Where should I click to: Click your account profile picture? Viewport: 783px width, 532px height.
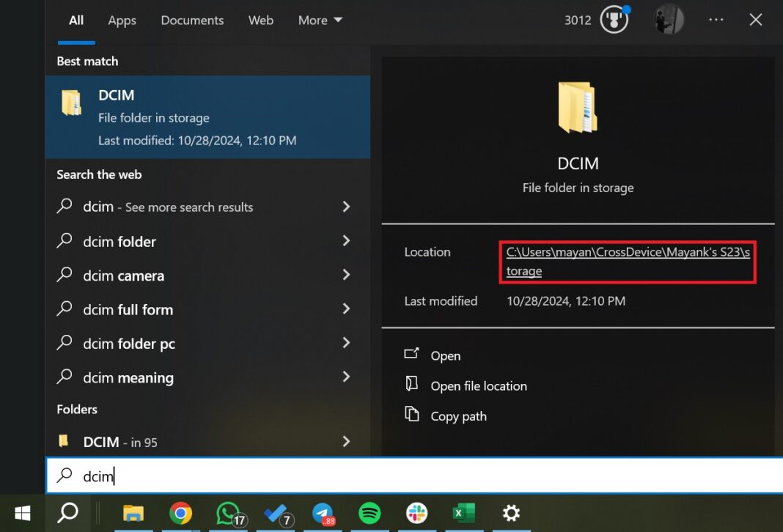point(669,20)
